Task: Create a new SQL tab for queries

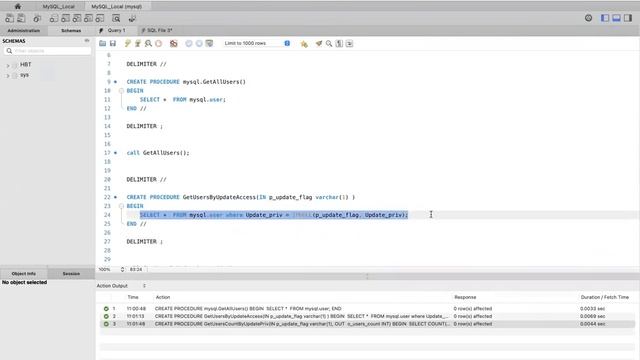Action: point(9,18)
